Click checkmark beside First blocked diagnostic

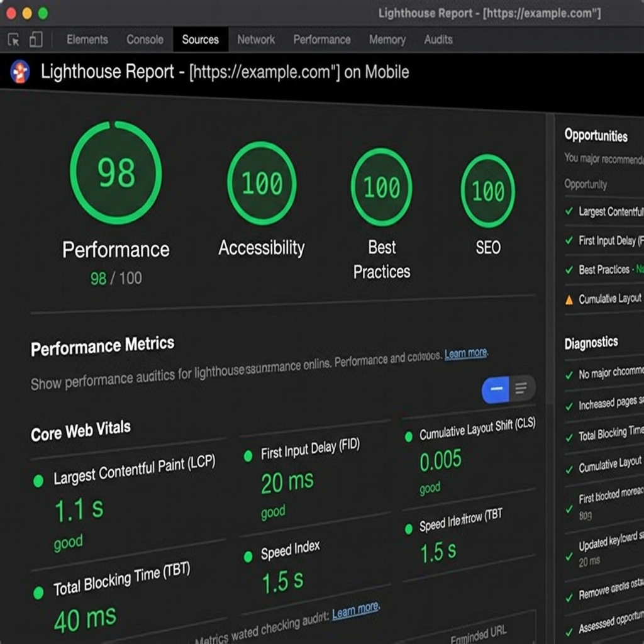pyautogui.click(x=569, y=509)
